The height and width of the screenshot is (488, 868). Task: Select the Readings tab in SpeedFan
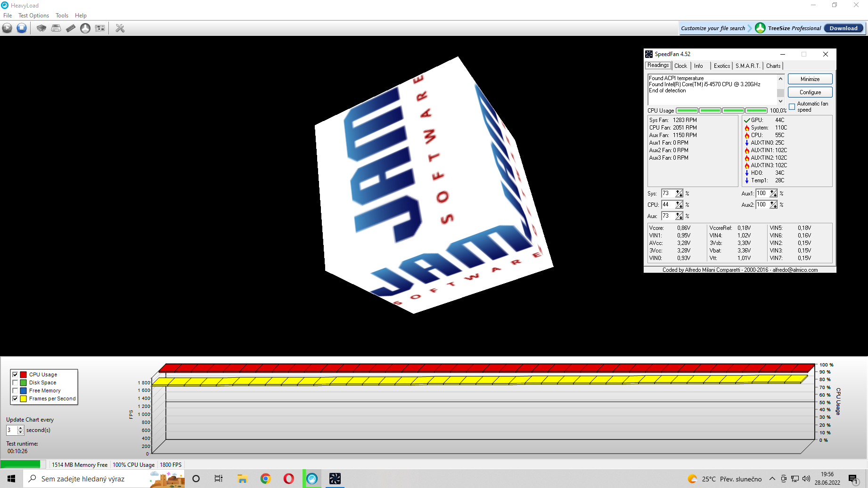coord(658,65)
